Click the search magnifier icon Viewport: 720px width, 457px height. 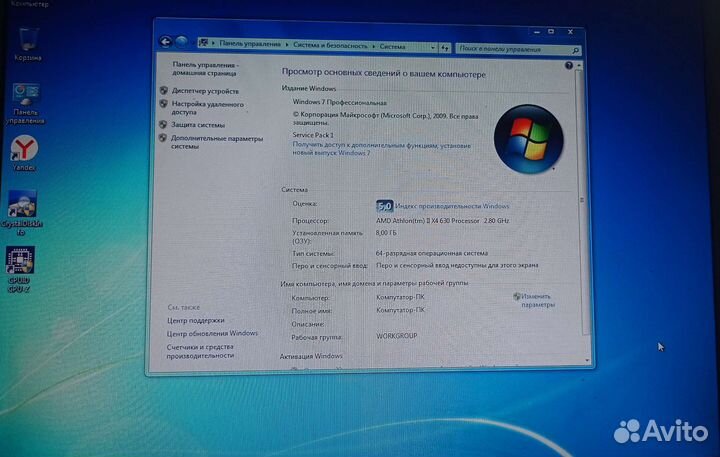(x=575, y=50)
